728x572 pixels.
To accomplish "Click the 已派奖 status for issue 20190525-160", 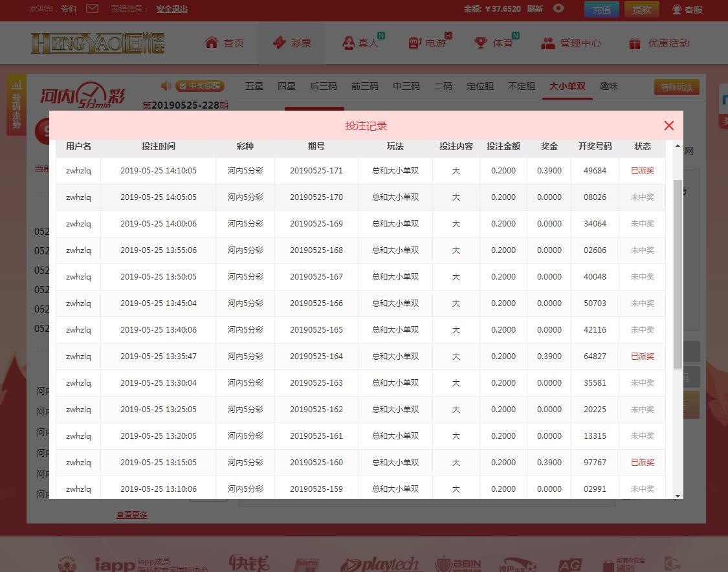I will pyautogui.click(x=642, y=463).
